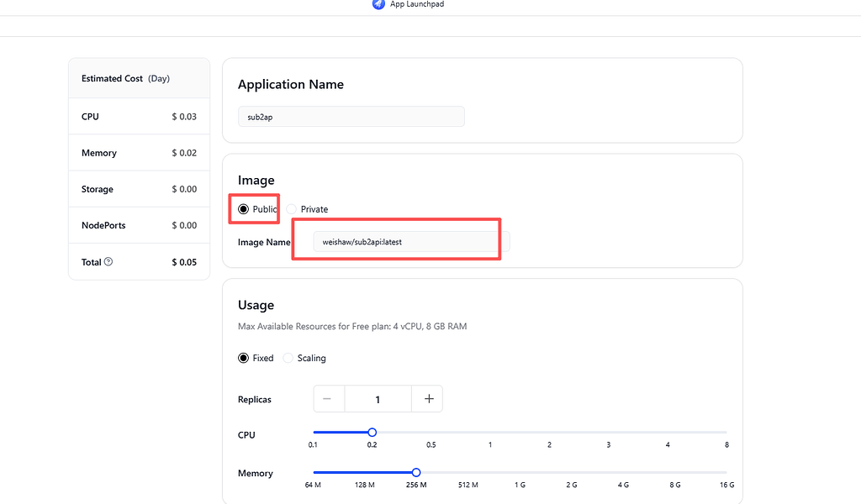Click the minus button for Replicas

(327, 399)
